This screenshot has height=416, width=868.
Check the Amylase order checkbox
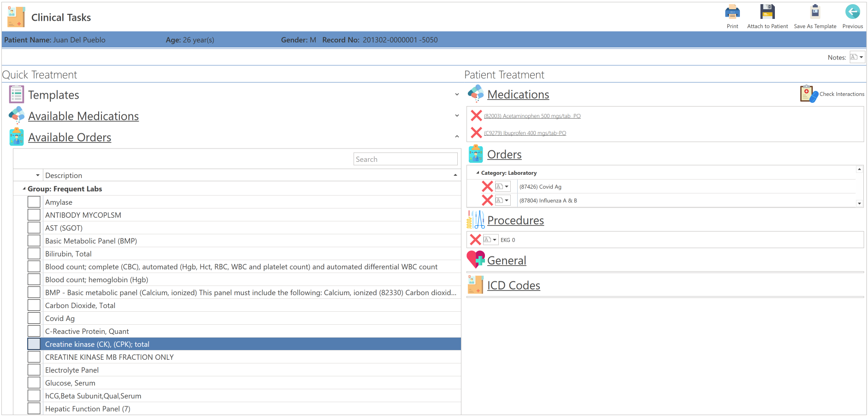(34, 202)
